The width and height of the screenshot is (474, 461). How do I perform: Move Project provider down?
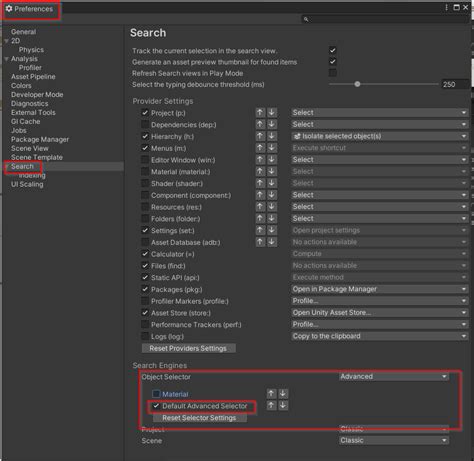272,113
